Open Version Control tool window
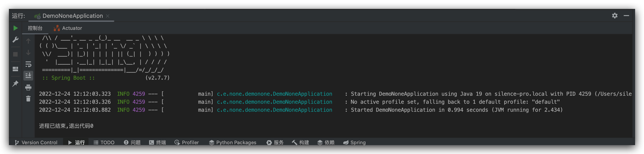644x154 pixels. point(36,142)
